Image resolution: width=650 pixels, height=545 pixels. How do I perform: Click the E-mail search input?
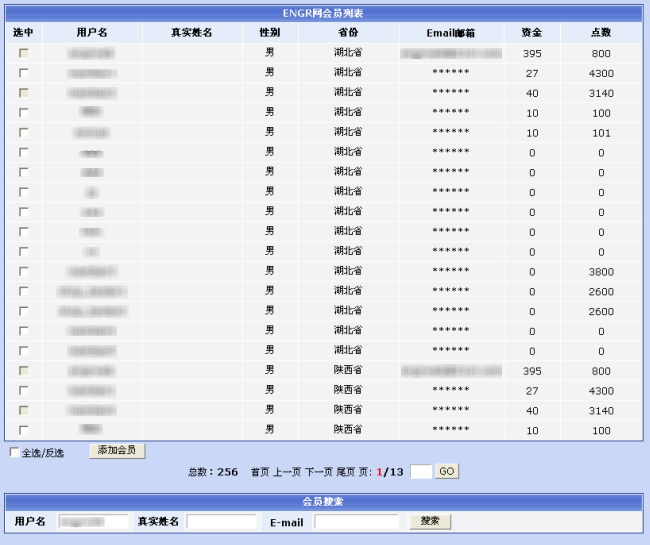(356, 521)
